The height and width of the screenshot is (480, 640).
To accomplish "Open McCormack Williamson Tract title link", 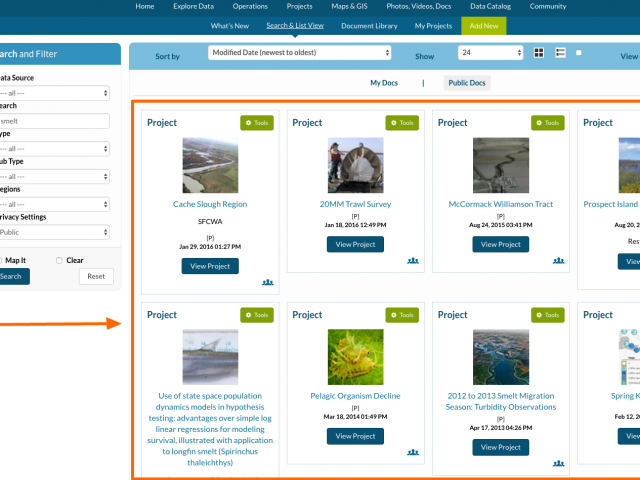I will tap(501, 204).
